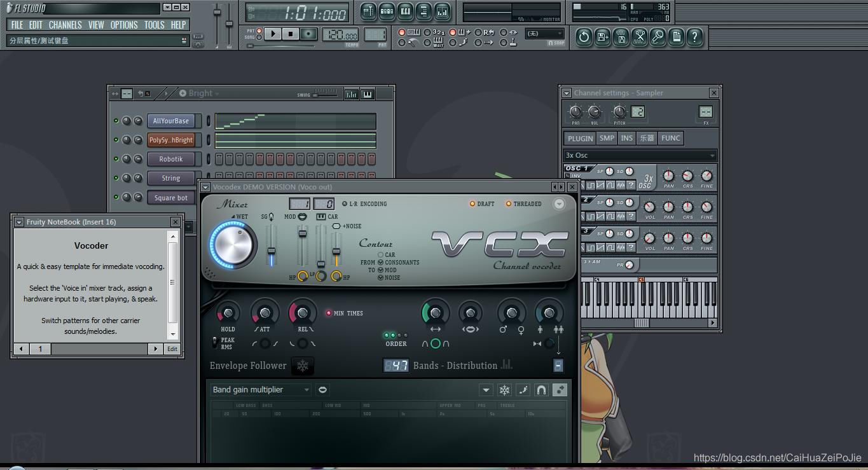
Task: Click the keyboard editor icon in step sequencer
Action: (367, 94)
